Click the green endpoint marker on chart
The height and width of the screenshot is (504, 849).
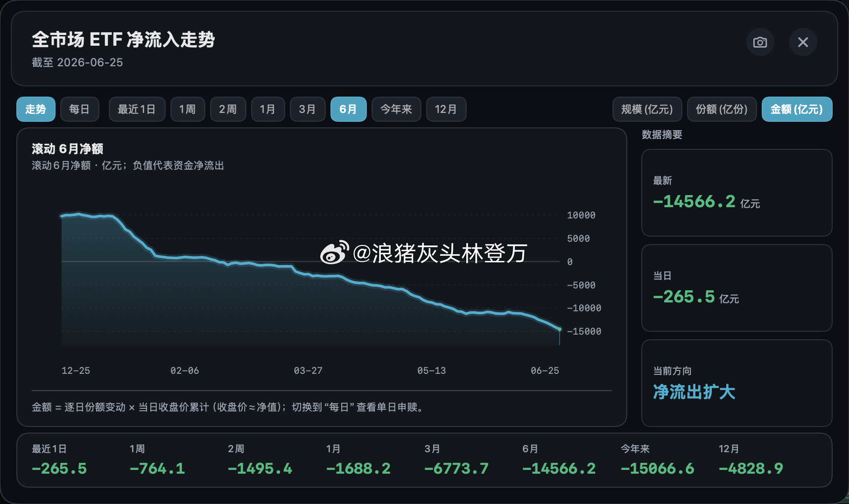(560, 329)
